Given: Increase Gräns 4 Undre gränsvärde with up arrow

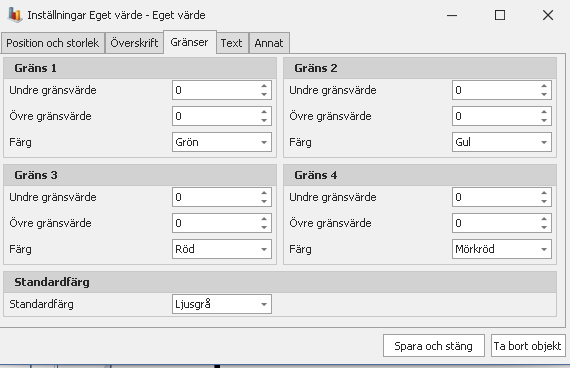Looking at the screenshot, I should (x=544, y=193).
